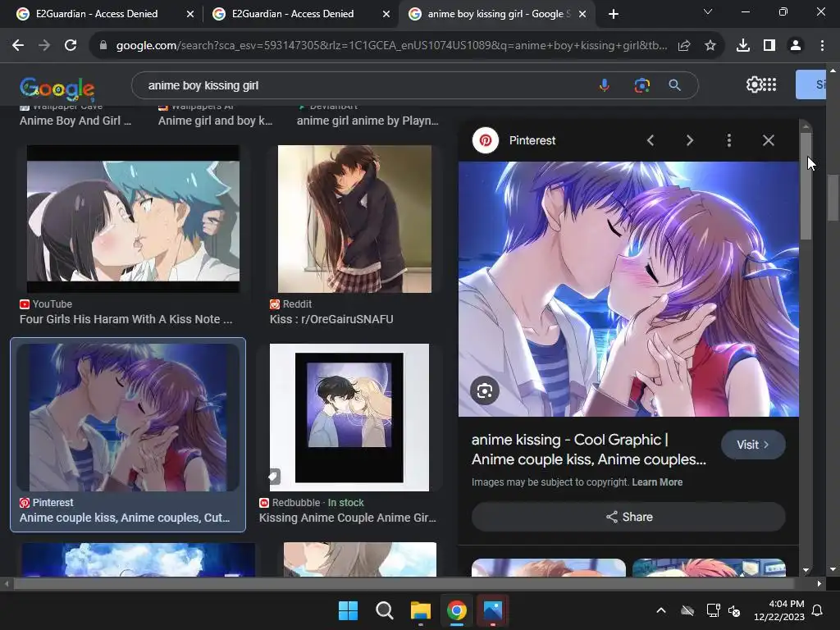This screenshot has height=630, width=840.
Task: Click the page horizontal scrollbar
Action: click(405, 584)
